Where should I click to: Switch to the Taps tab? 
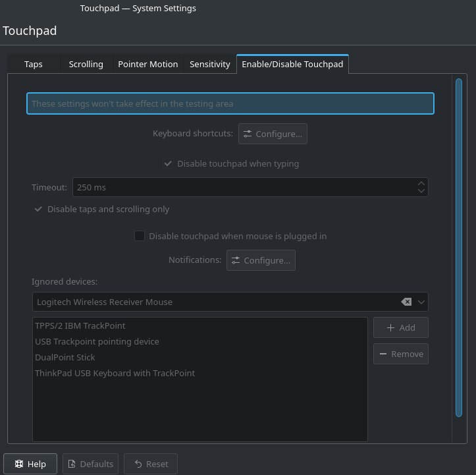pos(34,64)
